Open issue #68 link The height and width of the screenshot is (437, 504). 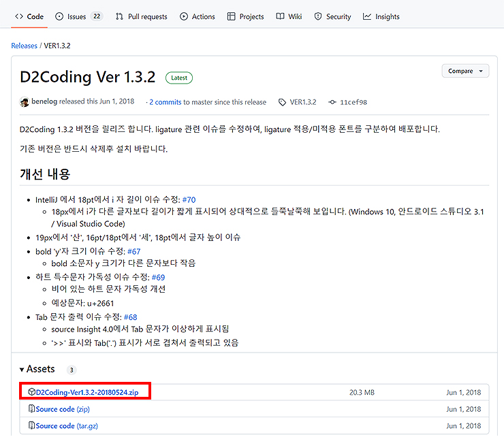click(131, 317)
